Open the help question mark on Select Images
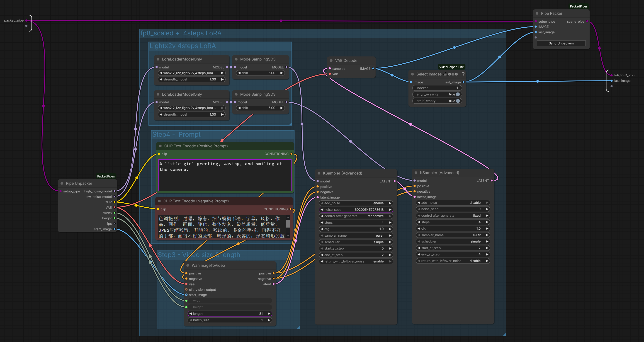Image resolution: width=644 pixels, height=342 pixels. pyautogui.click(x=463, y=74)
